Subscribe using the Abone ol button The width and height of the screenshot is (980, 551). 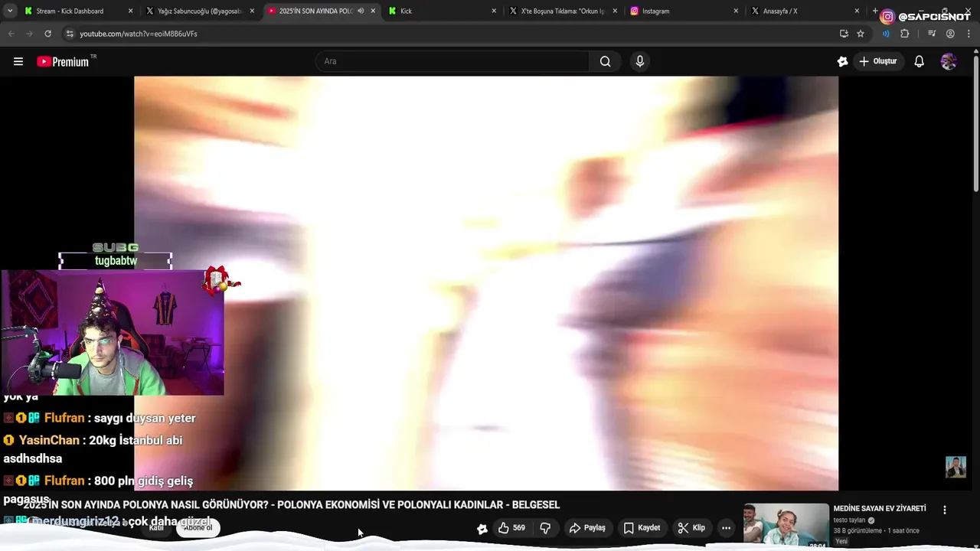[198, 527]
